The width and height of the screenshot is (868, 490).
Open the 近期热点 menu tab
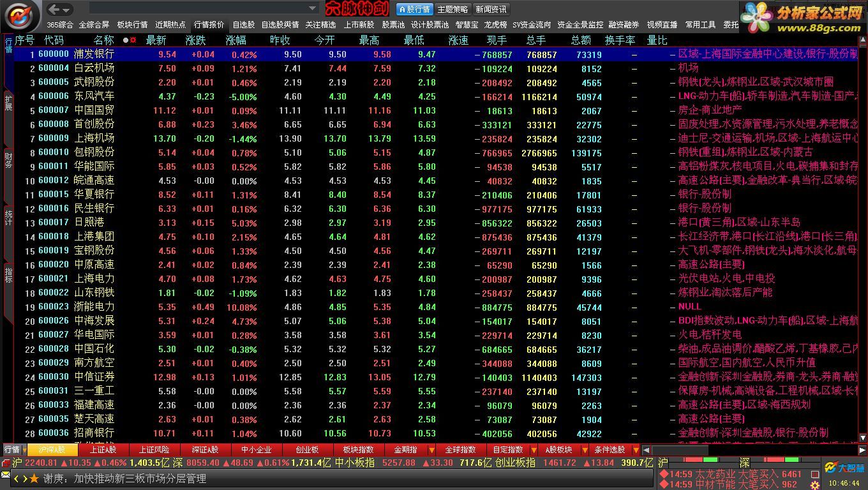170,25
